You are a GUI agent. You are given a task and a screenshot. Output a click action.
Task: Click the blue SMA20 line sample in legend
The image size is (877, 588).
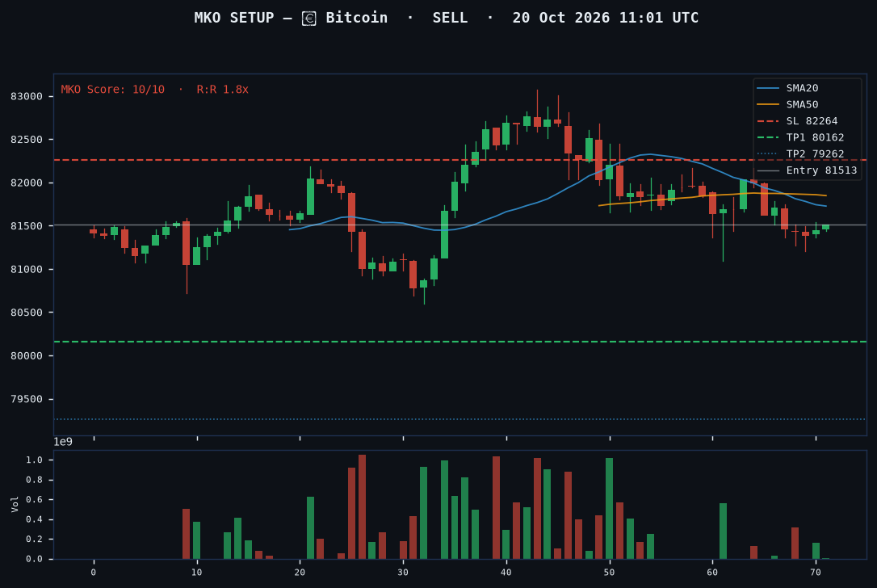point(767,88)
